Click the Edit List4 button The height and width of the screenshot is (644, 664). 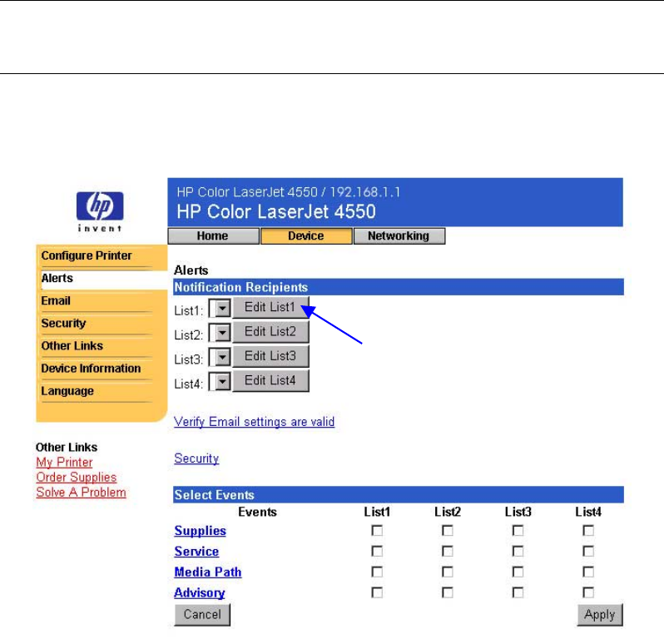pyautogui.click(x=270, y=380)
